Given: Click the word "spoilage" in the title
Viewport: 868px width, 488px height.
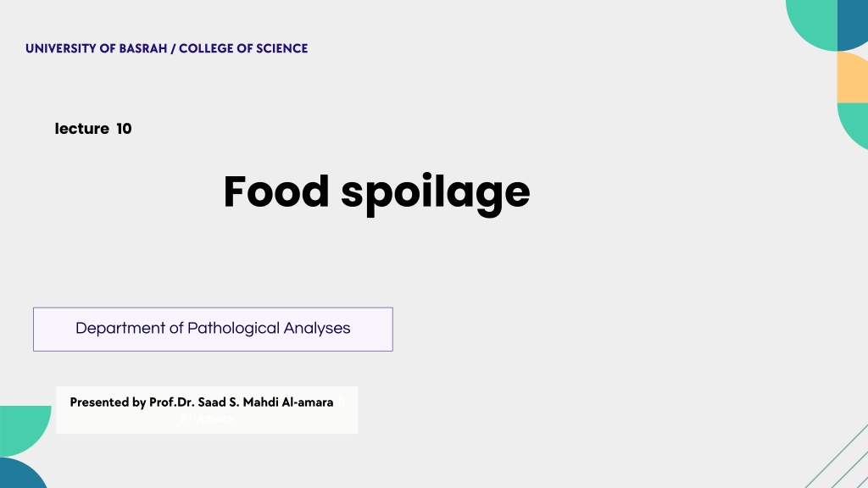Looking at the screenshot, I should [436, 193].
